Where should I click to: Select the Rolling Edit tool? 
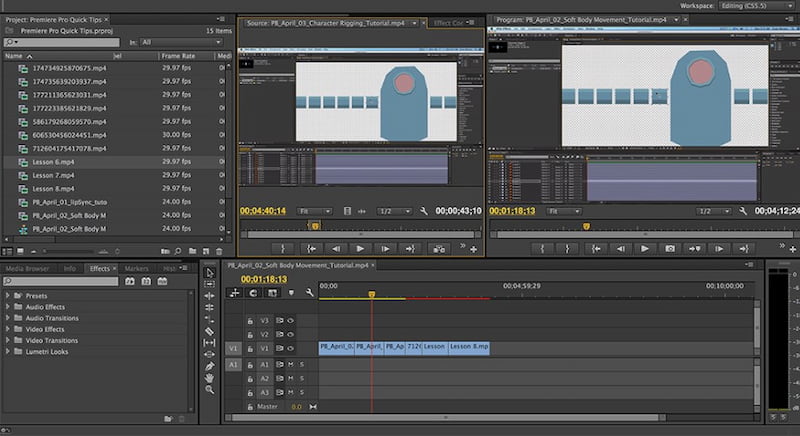pos(209,307)
